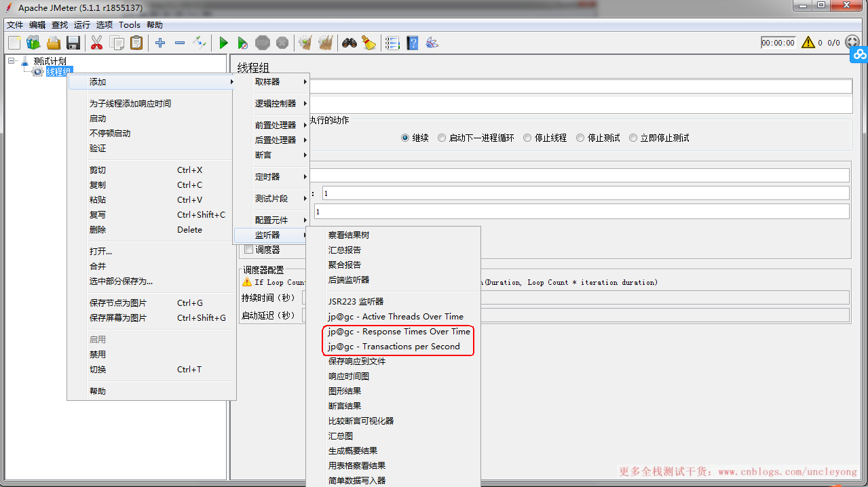Click the blue cloud icon on right edge
Viewport: 868px width, 487px height.
coord(859,54)
